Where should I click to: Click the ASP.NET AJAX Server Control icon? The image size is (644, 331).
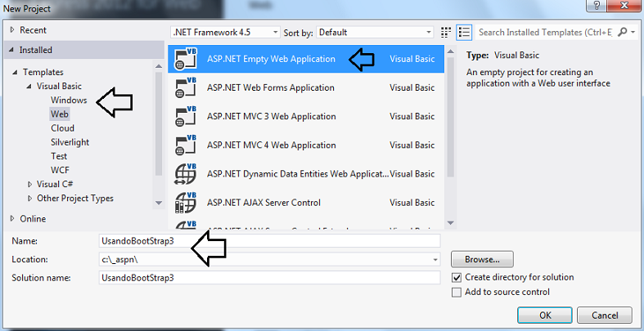pos(186,203)
